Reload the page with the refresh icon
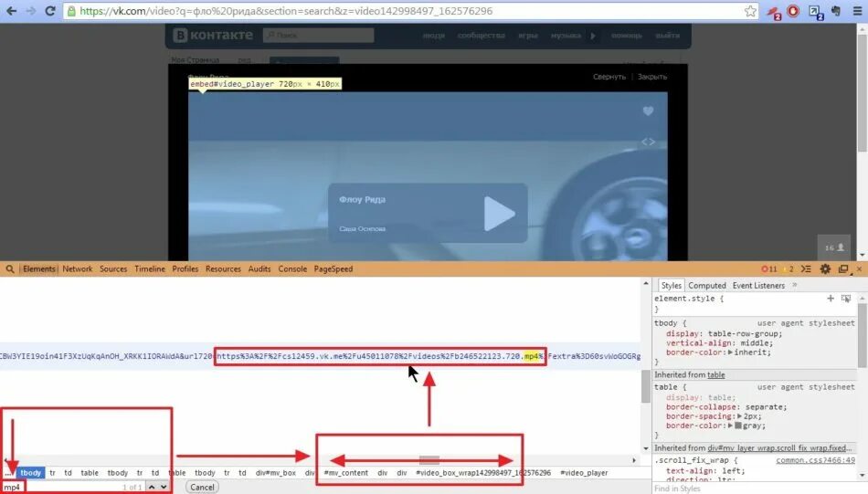 tap(50, 11)
